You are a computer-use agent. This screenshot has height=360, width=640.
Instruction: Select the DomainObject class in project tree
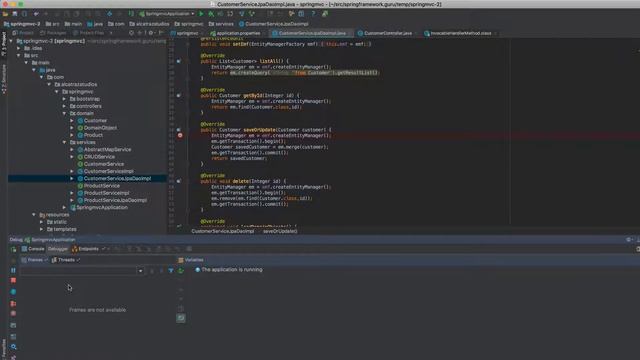point(100,128)
